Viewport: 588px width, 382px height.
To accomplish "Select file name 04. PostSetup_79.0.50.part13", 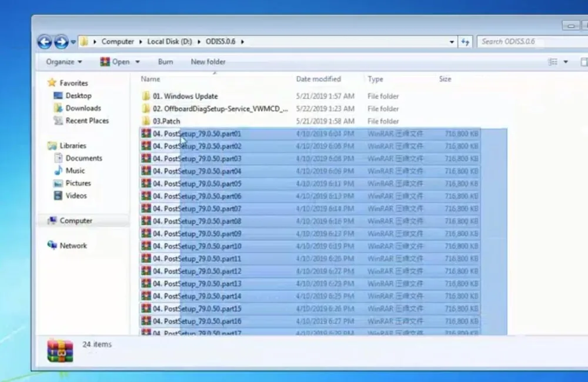I will tap(197, 284).
